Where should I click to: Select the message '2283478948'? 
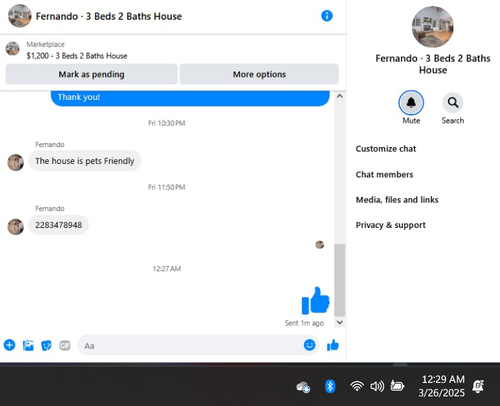click(59, 225)
